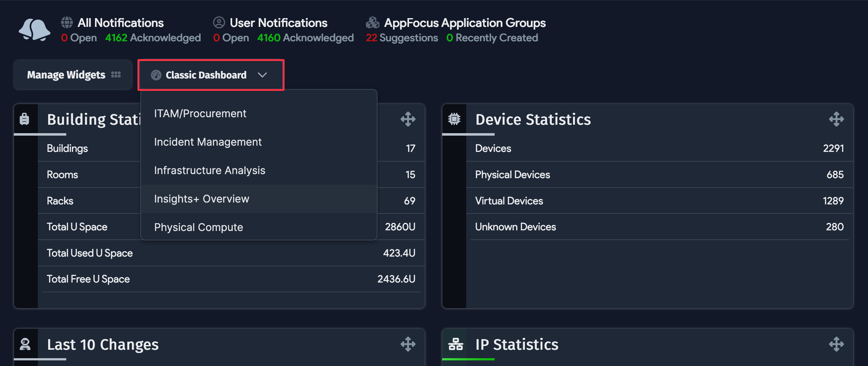Click the person icon on Last 10 Changes widget
The width and height of the screenshot is (868, 366).
point(25,344)
